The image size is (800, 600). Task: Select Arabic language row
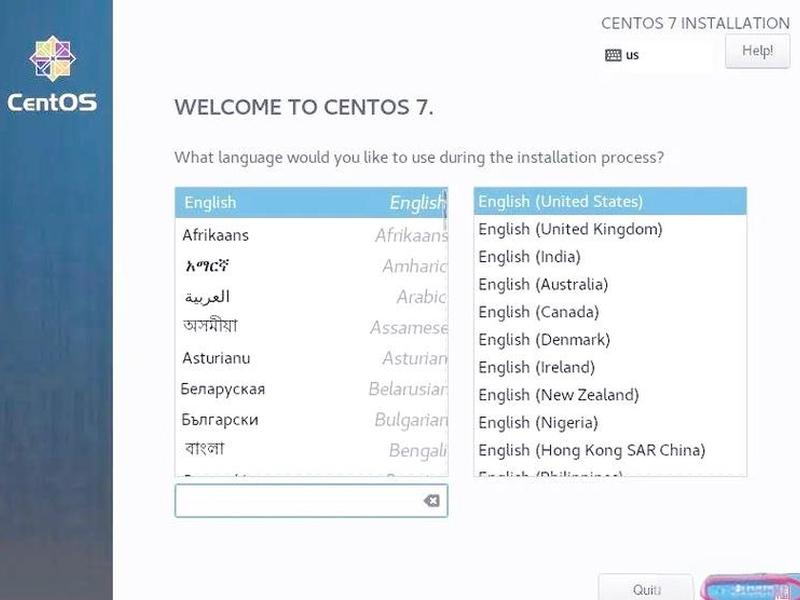click(311, 296)
